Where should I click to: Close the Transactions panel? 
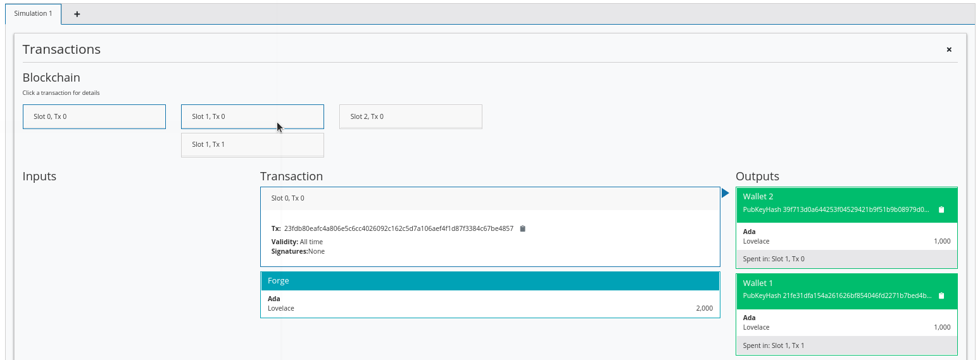coord(948,49)
